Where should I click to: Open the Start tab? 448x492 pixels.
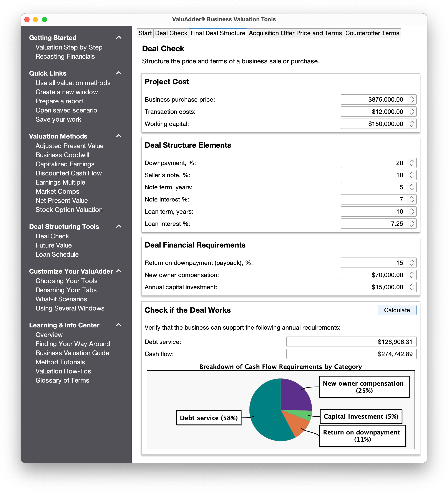click(145, 33)
